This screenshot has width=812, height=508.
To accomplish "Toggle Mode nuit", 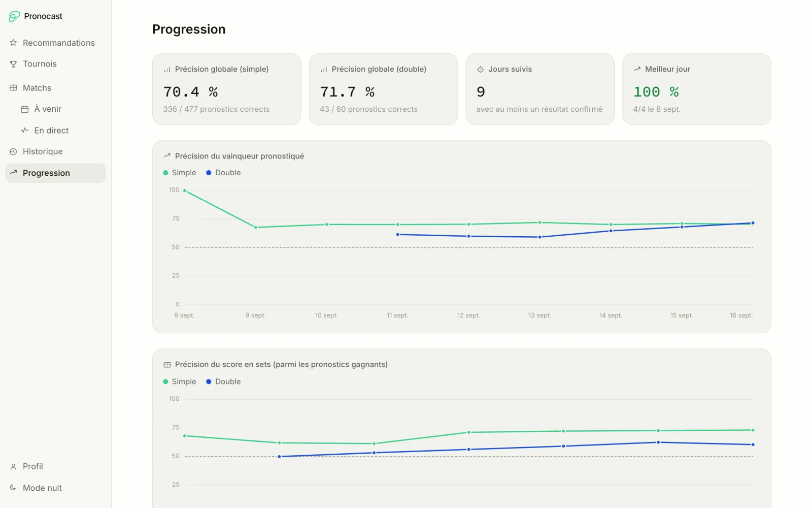I will pos(55,488).
